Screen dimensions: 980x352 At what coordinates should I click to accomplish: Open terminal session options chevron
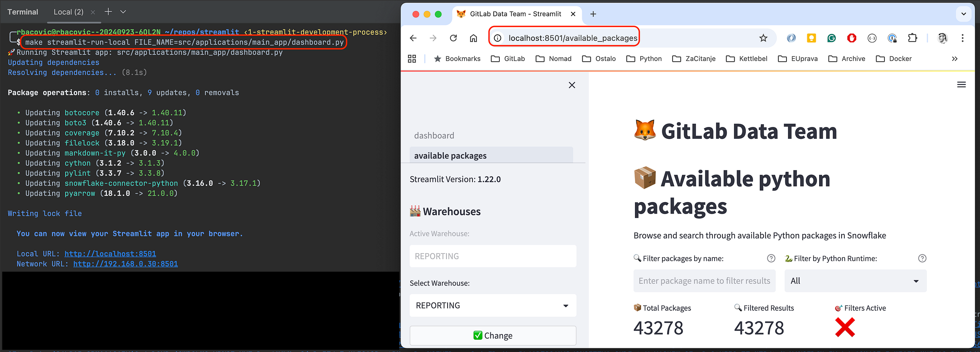point(123,12)
